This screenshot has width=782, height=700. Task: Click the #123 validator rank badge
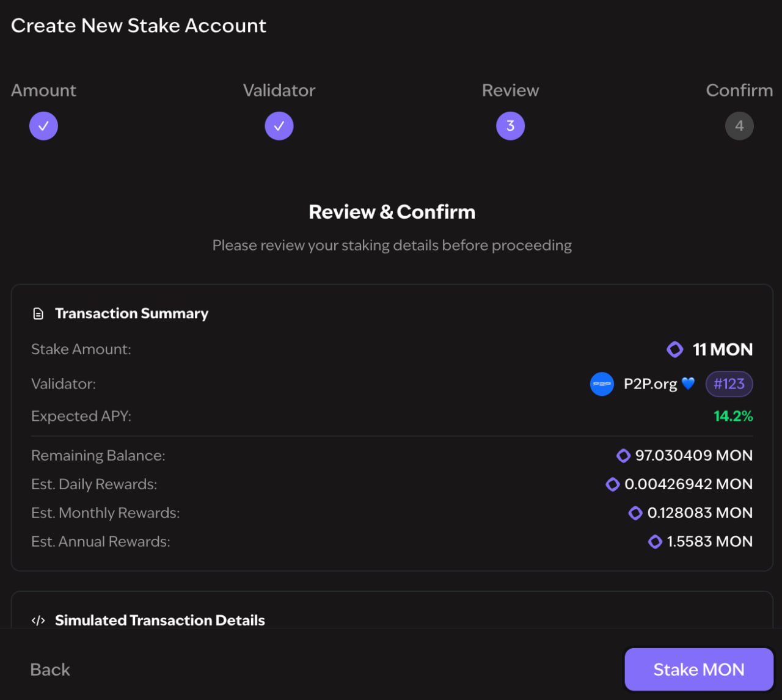(729, 384)
